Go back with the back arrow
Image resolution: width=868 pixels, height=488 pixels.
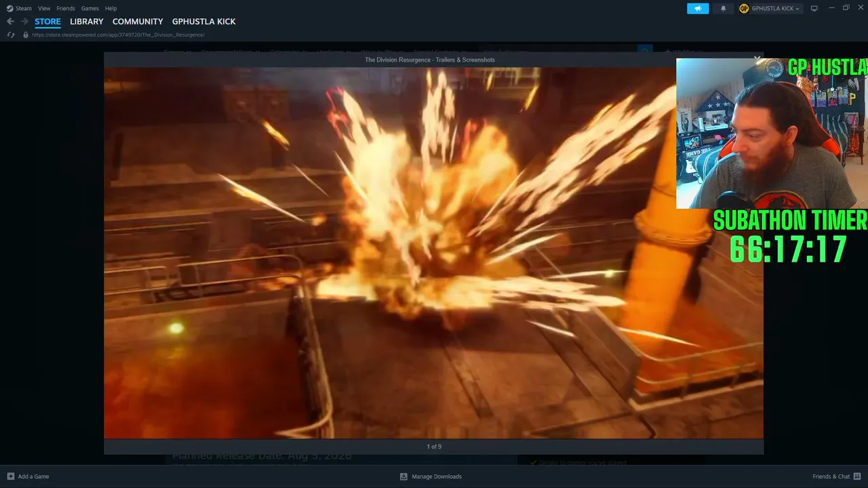[10, 22]
